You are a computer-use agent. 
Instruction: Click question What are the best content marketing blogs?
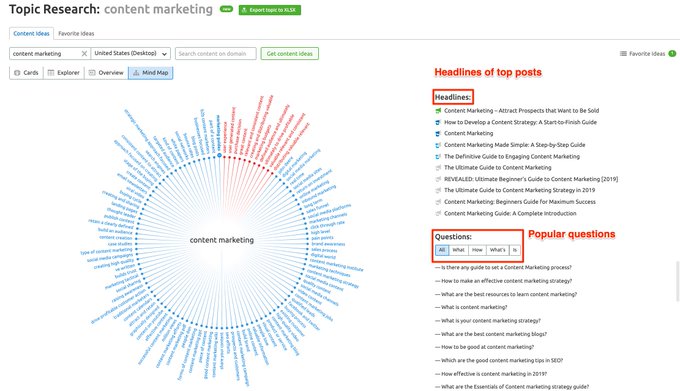tap(491, 334)
